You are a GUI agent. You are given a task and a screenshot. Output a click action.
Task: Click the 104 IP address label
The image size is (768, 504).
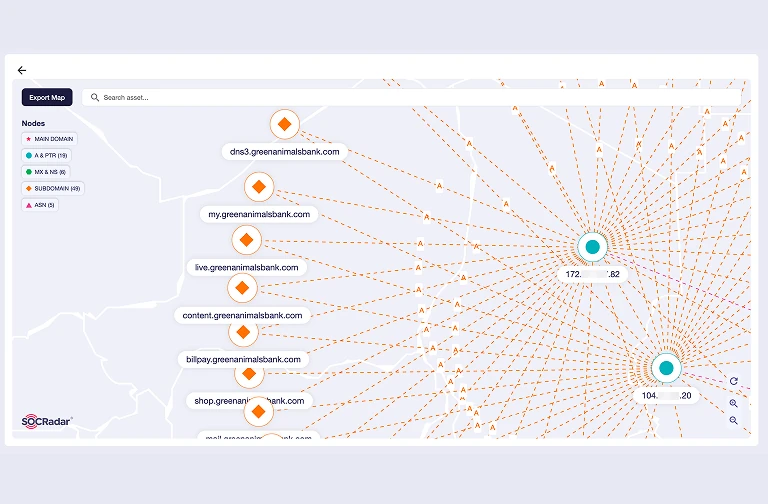[666, 396]
